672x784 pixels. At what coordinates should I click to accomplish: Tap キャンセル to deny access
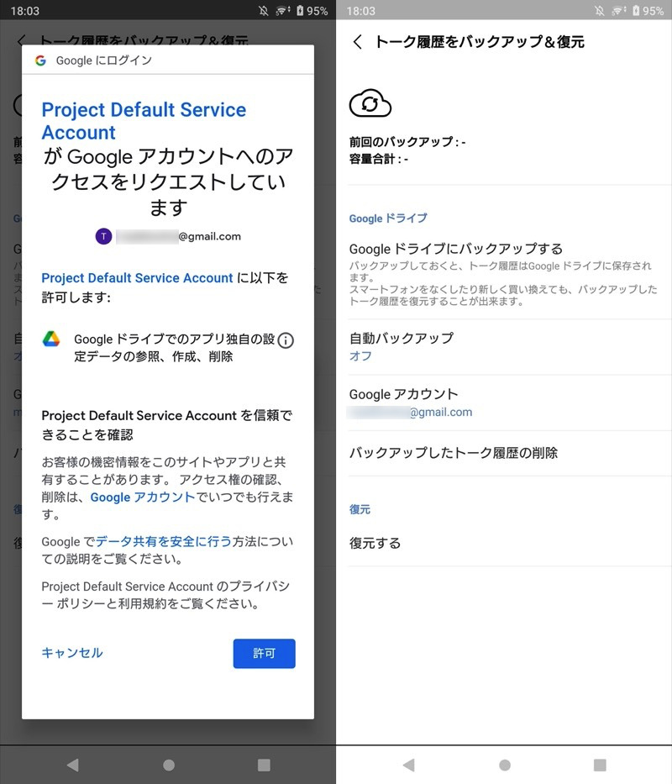click(x=72, y=653)
